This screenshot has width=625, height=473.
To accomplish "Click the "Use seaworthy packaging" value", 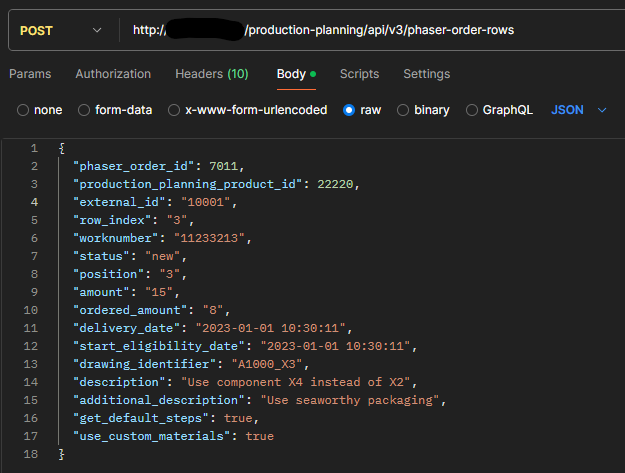I will (350, 400).
